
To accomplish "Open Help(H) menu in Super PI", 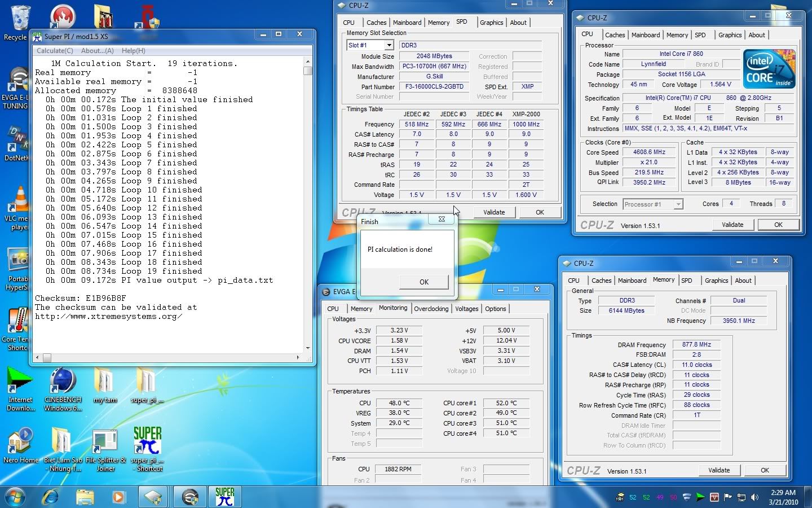I will [134, 51].
